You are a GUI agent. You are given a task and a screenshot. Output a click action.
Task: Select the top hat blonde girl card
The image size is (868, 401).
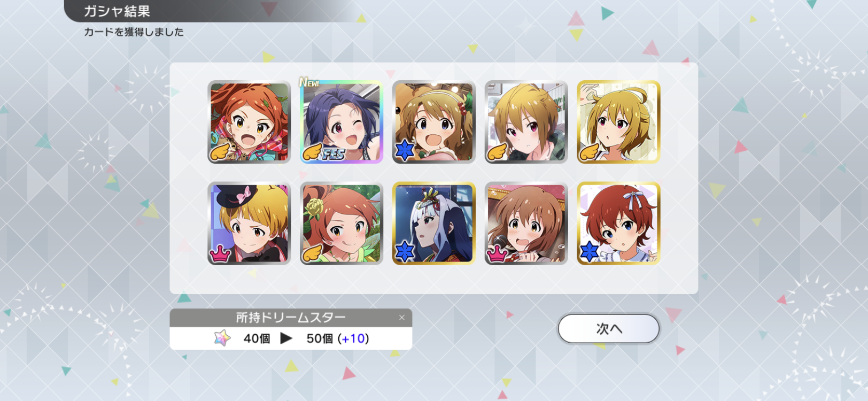(x=249, y=223)
